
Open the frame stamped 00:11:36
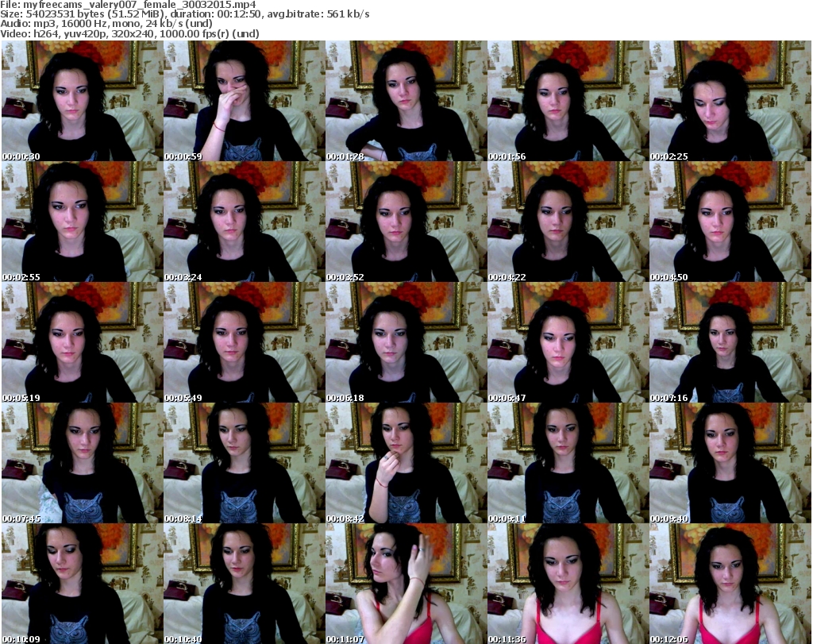tap(568, 584)
